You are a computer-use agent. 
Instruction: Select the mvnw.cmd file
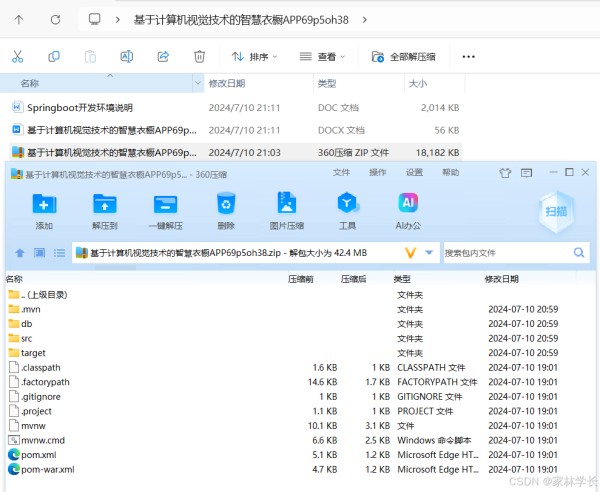[37, 440]
